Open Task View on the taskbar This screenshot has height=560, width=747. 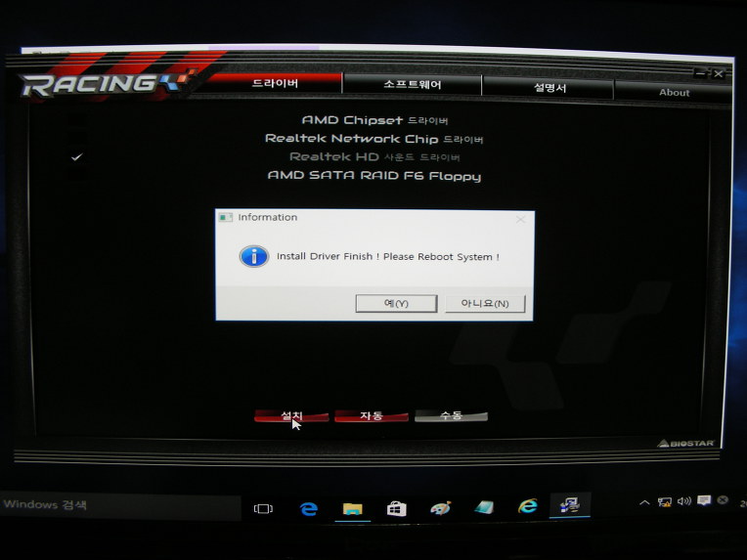[263, 508]
